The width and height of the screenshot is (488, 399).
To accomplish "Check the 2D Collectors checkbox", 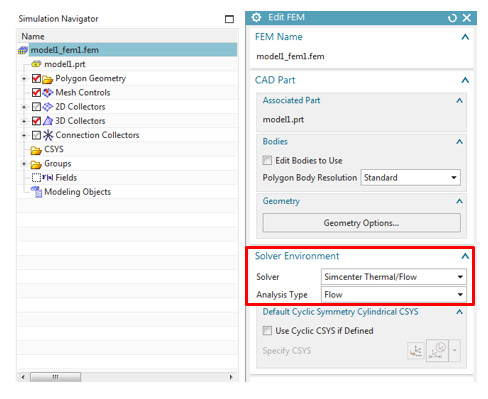I will (36, 107).
